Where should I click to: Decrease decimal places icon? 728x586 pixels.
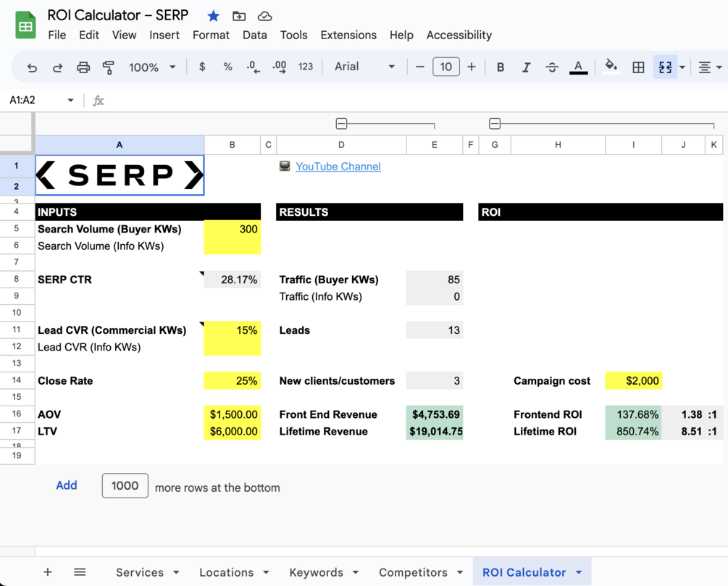point(253,67)
